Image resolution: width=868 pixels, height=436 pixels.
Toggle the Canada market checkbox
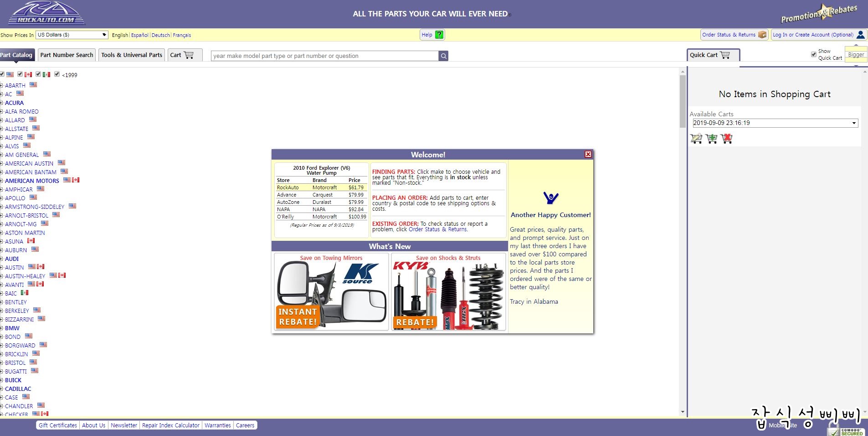click(20, 74)
